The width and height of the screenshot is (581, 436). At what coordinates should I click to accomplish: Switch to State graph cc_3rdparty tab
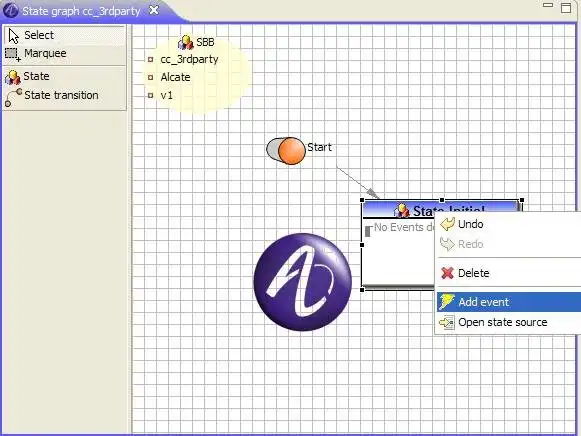click(81, 11)
